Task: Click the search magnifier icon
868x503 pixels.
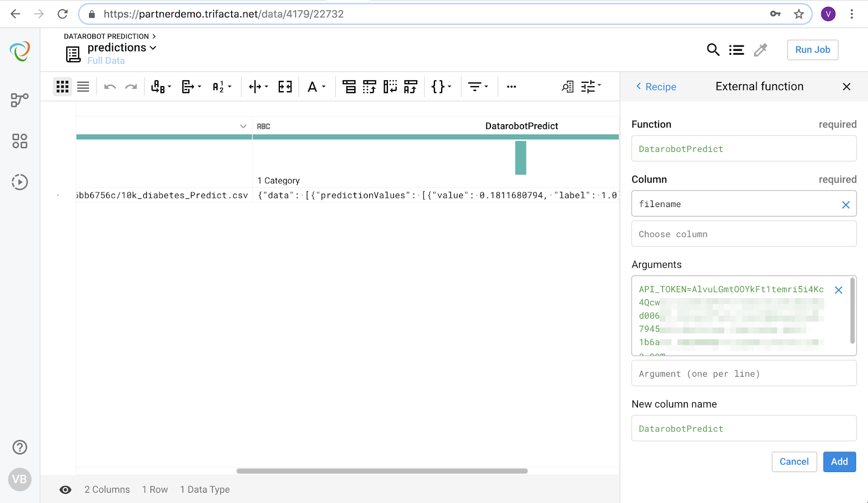Action: pos(713,50)
